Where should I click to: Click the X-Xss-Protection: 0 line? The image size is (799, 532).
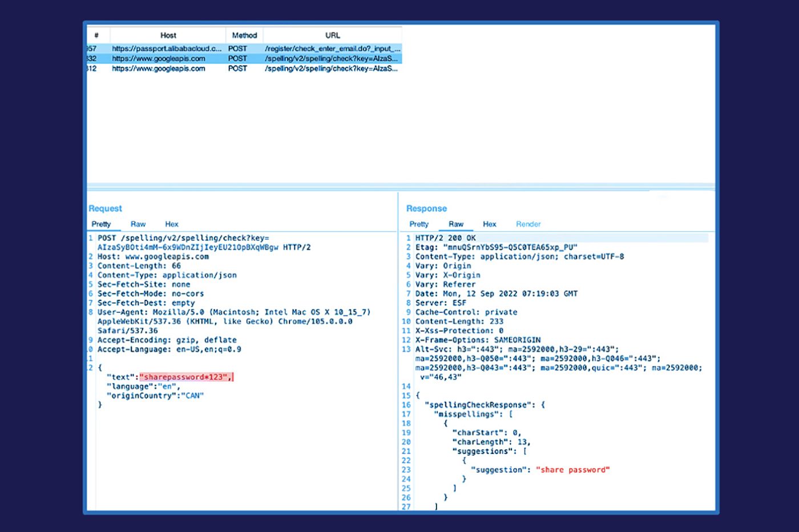tap(459, 331)
